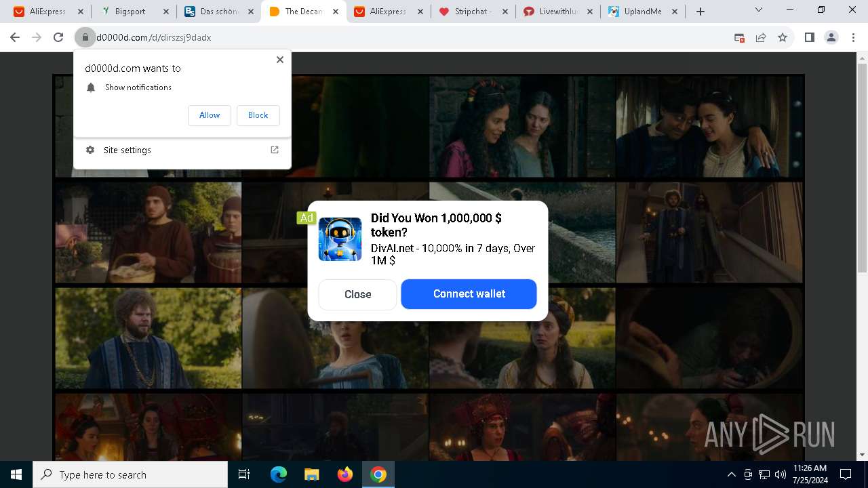
Task: Close the UplandMe tab
Action: [674, 12]
